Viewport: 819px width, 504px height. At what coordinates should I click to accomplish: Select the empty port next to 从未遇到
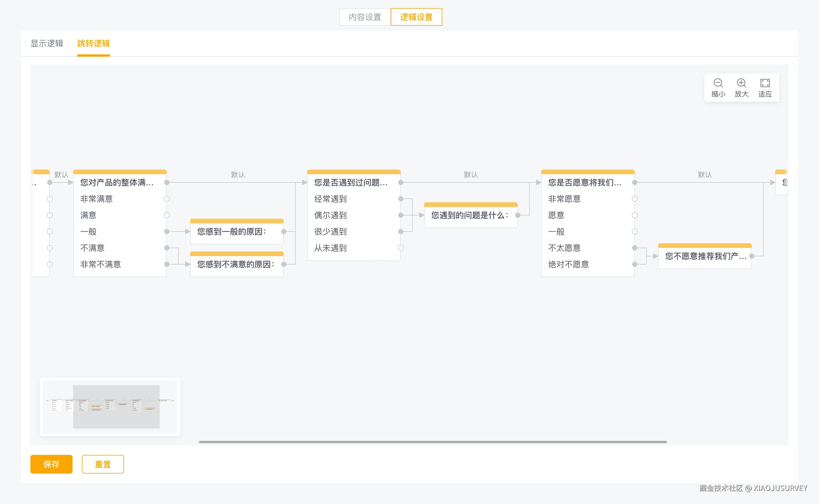click(401, 248)
